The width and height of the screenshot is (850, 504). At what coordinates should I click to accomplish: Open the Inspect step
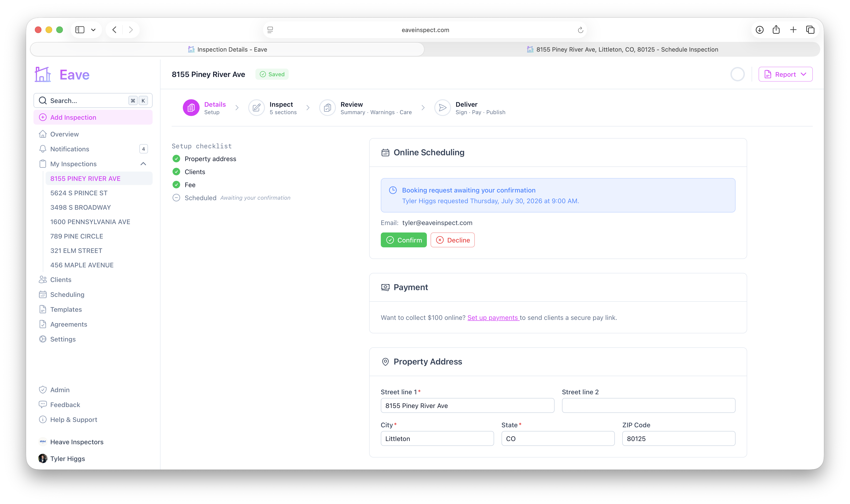(x=273, y=108)
